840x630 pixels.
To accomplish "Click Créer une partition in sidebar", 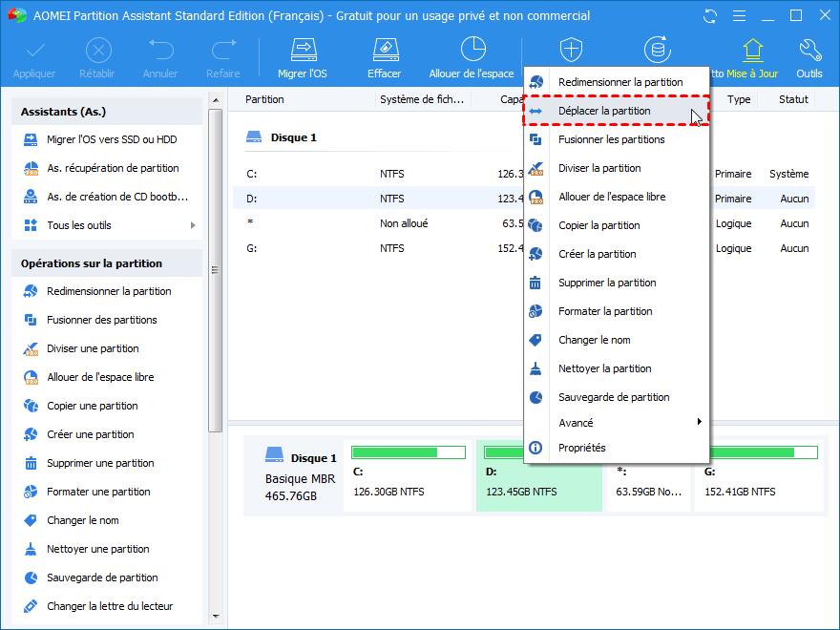I will point(107,434).
